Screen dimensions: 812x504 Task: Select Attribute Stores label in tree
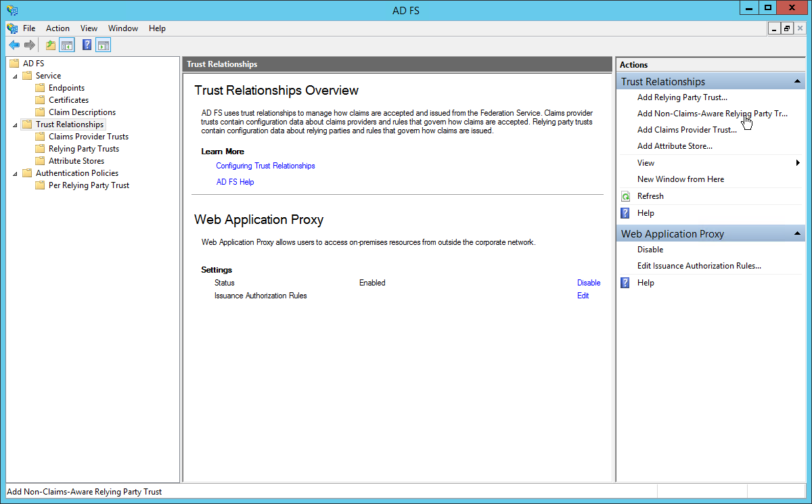point(76,161)
